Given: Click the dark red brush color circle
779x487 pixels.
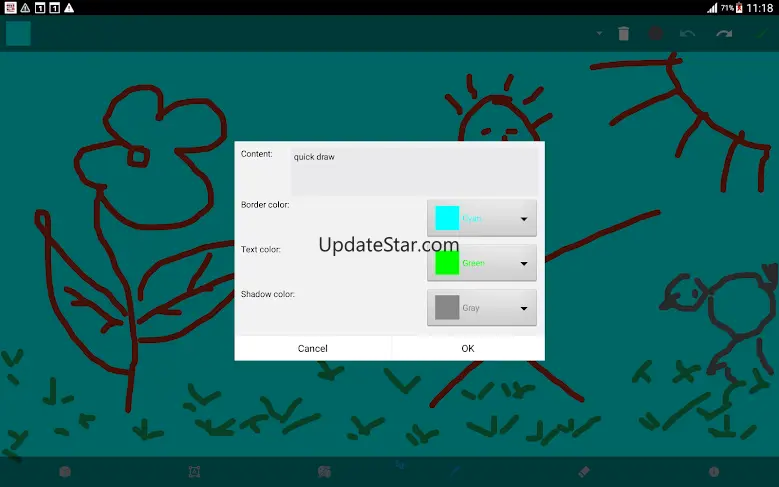Looking at the screenshot, I should [x=656, y=33].
